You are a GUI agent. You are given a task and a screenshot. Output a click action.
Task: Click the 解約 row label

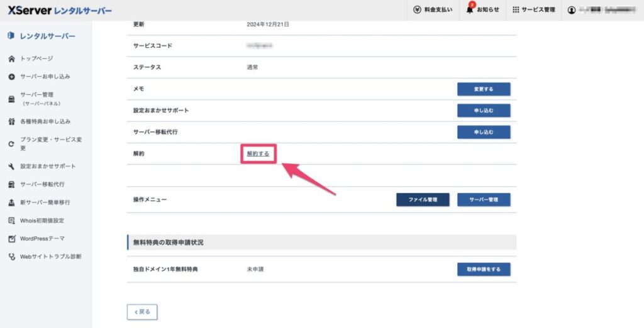pyautogui.click(x=139, y=153)
